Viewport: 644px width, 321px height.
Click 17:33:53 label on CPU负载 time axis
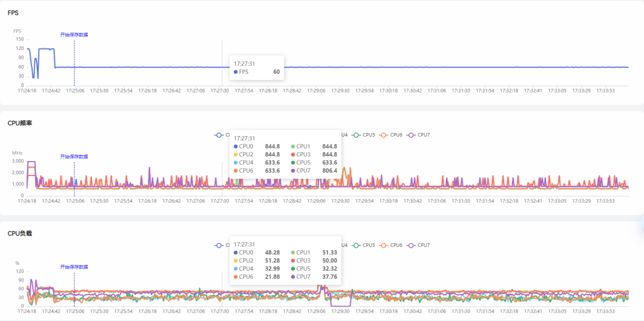605,311
